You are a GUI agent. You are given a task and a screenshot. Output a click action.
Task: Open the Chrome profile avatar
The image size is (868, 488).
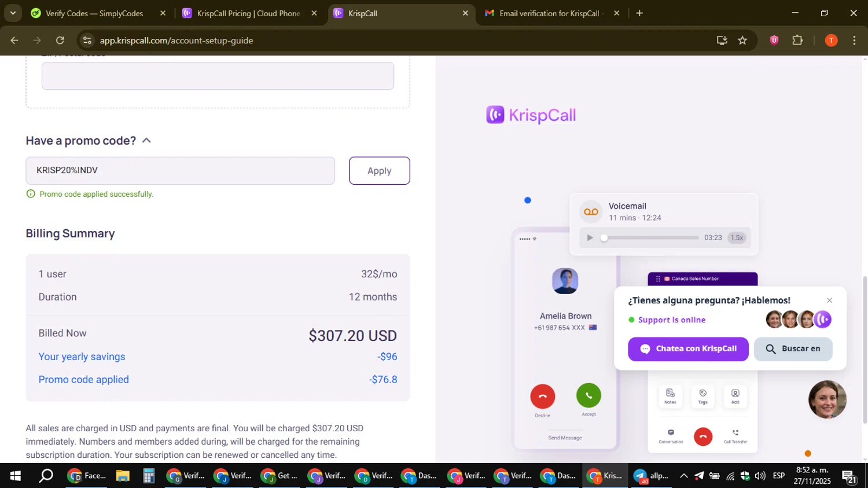831,41
